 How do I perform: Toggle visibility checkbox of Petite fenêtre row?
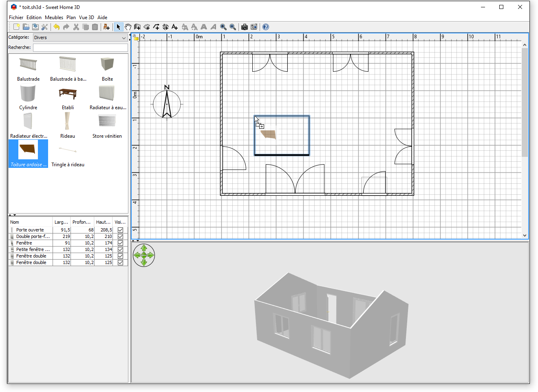tap(120, 249)
